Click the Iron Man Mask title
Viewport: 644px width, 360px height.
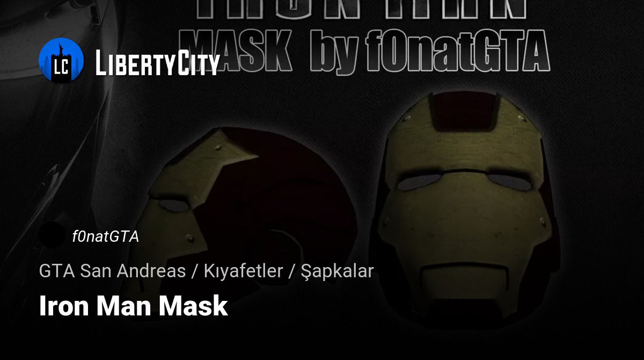[x=133, y=306]
